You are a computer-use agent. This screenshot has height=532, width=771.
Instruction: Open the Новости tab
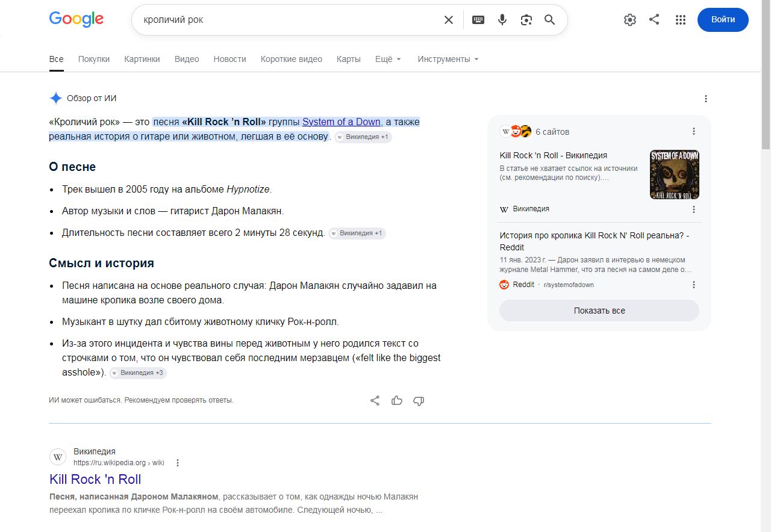point(229,59)
